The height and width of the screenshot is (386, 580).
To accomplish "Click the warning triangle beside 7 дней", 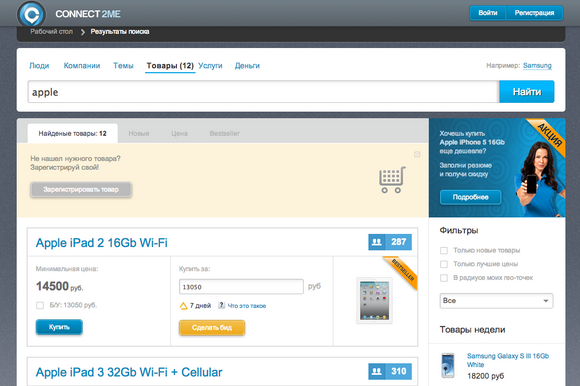I will (x=183, y=306).
